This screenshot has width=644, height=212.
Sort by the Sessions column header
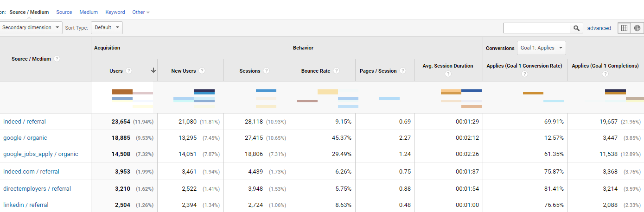250,71
